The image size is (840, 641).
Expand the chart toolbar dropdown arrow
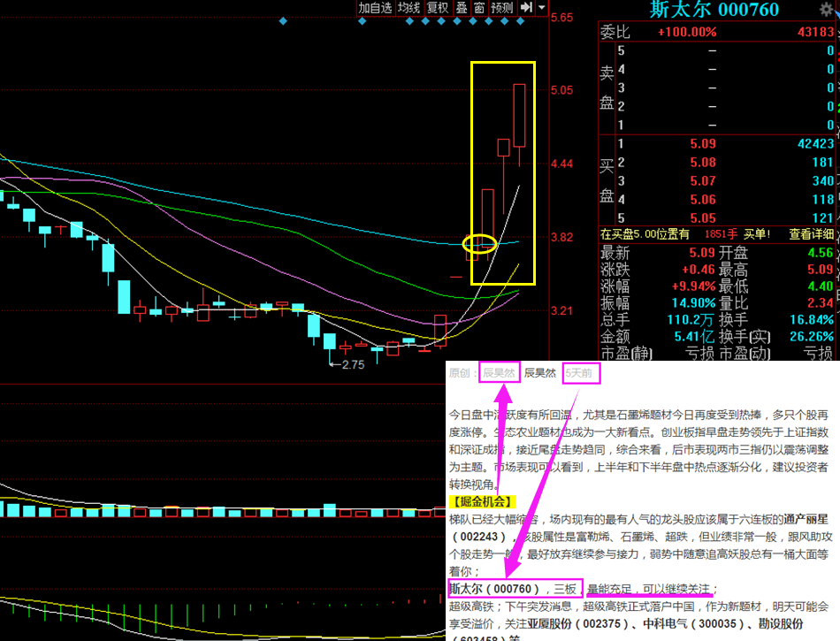542,7
